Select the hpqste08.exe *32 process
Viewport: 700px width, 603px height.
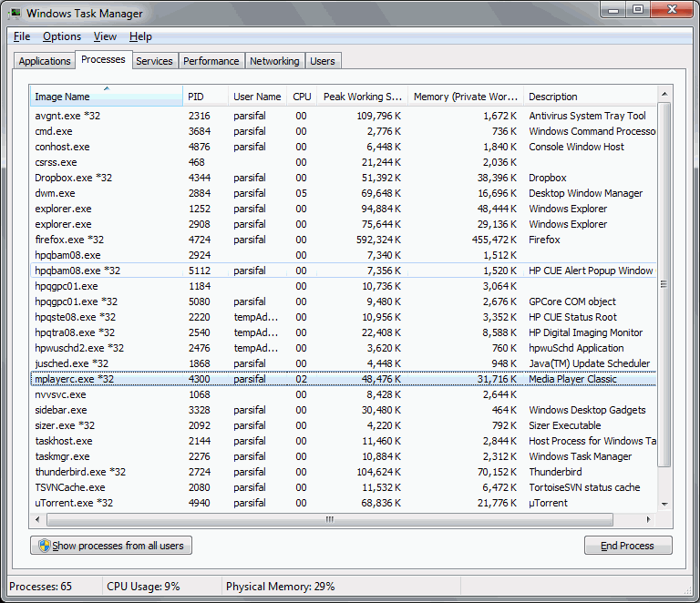(x=344, y=317)
